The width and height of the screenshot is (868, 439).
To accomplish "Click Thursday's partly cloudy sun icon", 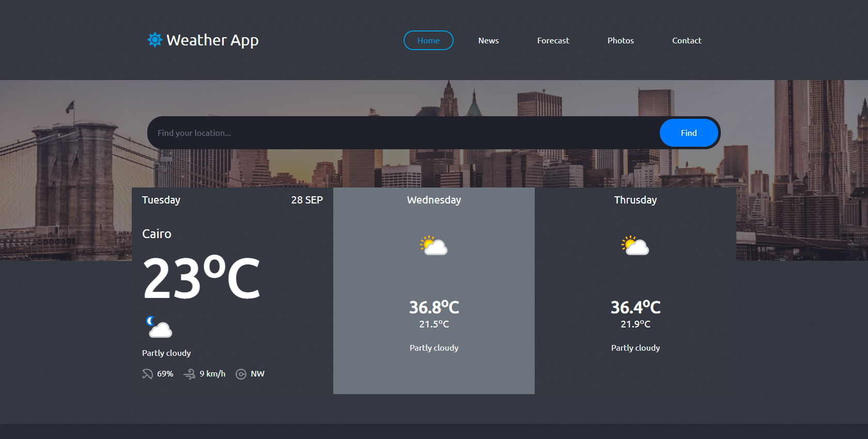I will coord(635,246).
